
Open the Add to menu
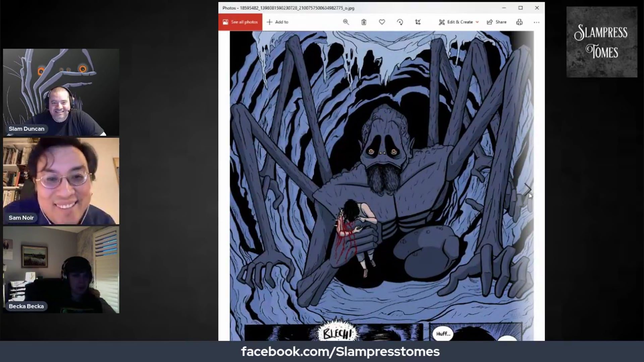tap(277, 22)
